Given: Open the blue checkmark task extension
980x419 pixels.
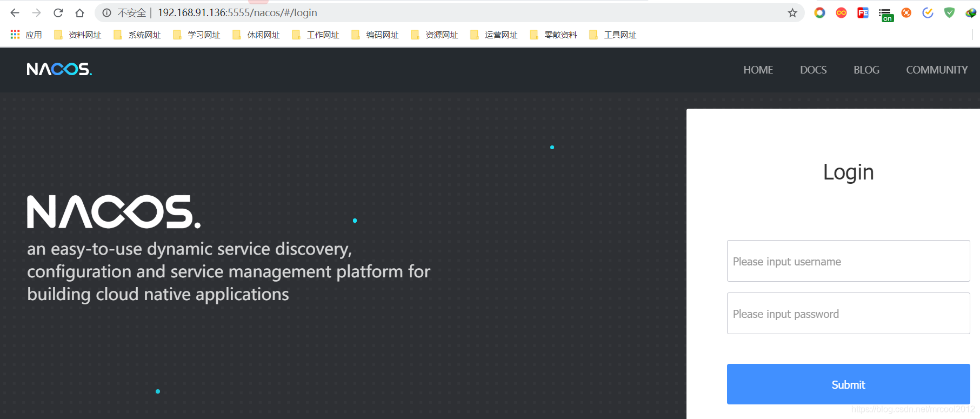Looking at the screenshot, I should (928, 12).
